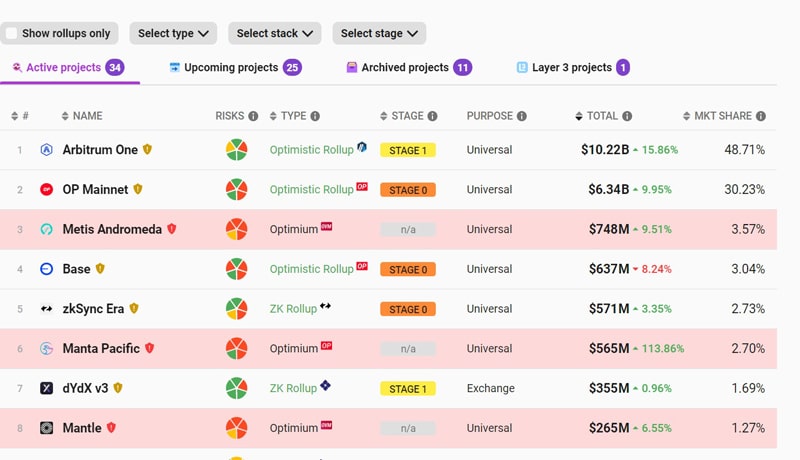Sort table by the STAGE column
800x460 pixels.
coord(402,116)
